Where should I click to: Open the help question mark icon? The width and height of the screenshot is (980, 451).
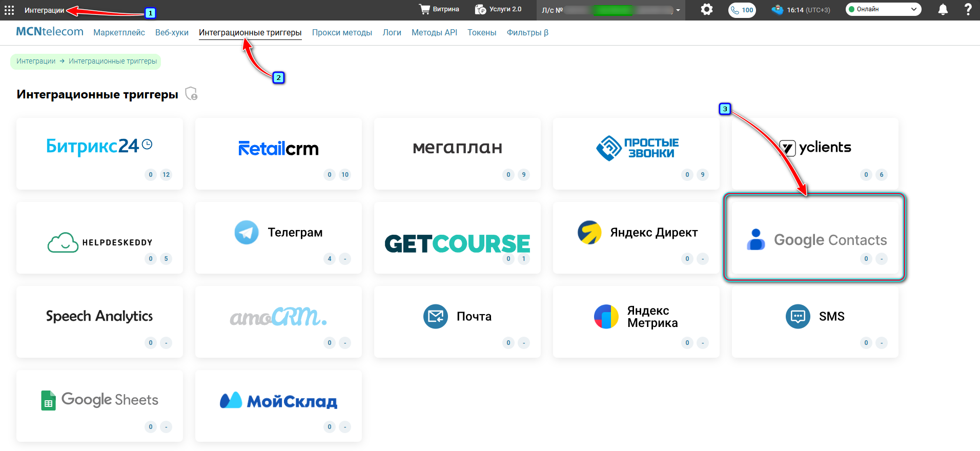[968, 9]
